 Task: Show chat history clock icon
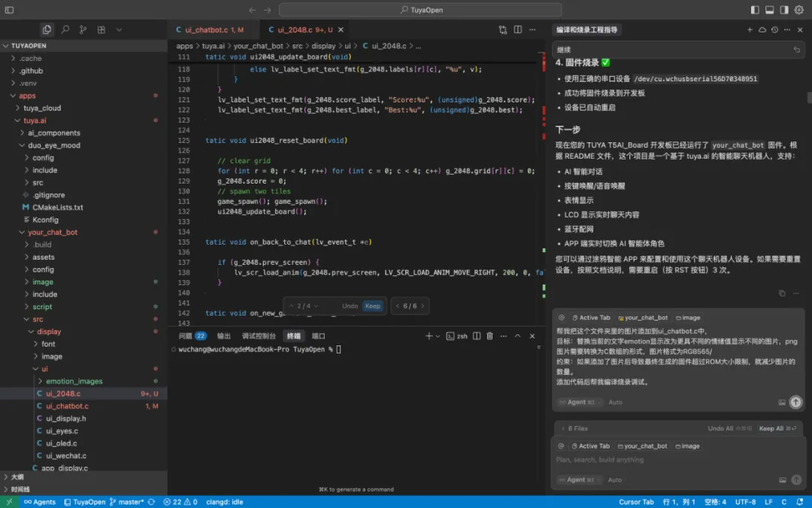point(774,29)
